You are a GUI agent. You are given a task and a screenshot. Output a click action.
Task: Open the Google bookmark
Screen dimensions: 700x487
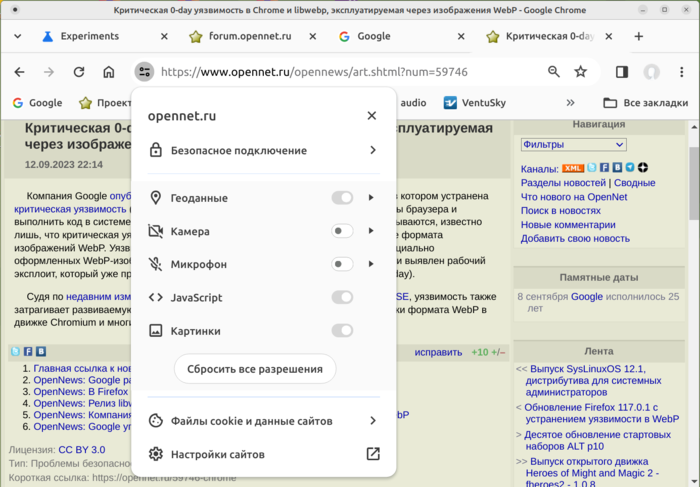point(38,103)
